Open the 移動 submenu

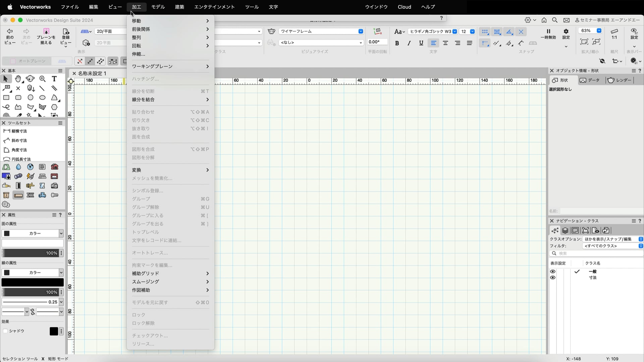[170, 21]
